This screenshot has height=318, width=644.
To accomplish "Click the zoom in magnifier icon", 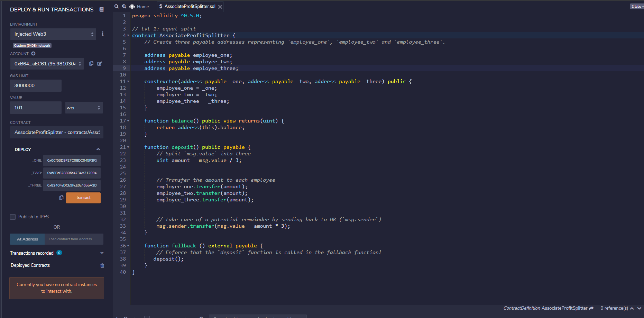I will 124,7.
